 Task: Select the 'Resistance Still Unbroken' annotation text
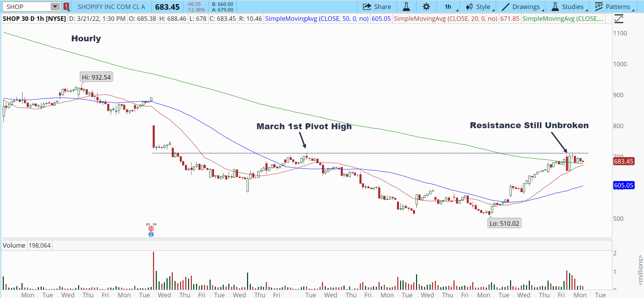pyautogui.click(x=529, y=125)
